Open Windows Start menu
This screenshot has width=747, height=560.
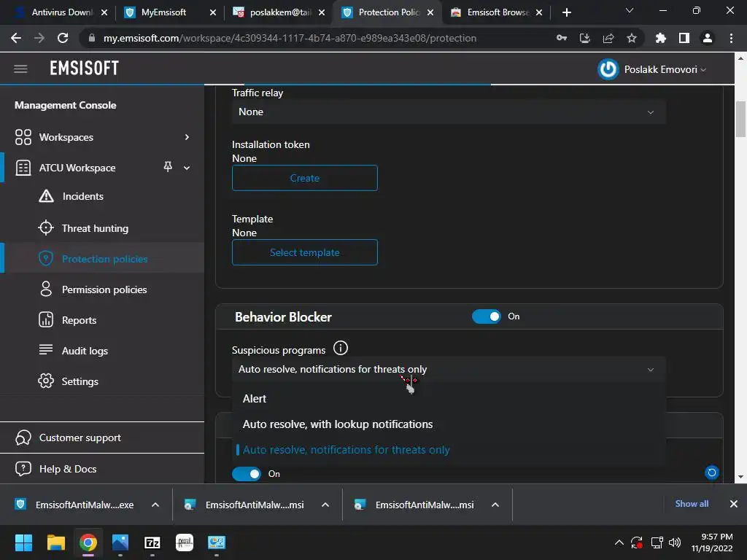point(24,542)
